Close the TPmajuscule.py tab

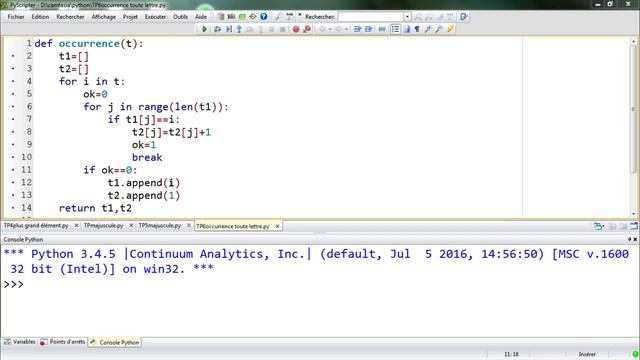point(131,225)
